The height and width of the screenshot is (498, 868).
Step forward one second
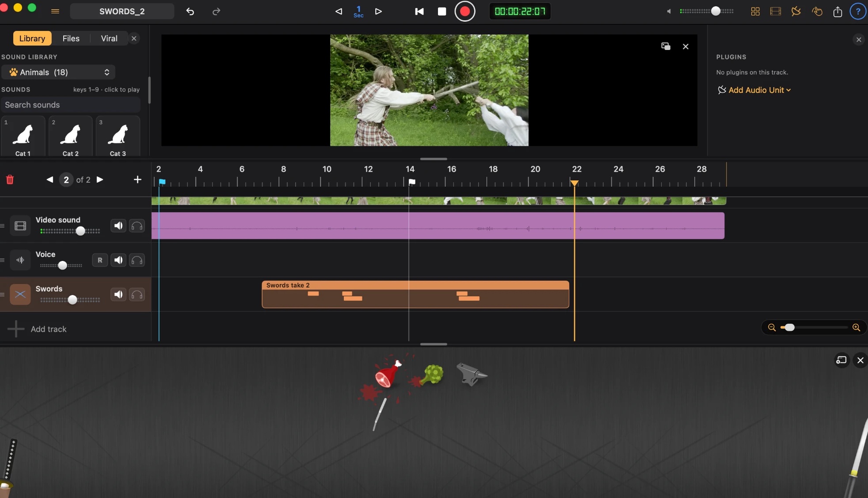pos(378,11)
